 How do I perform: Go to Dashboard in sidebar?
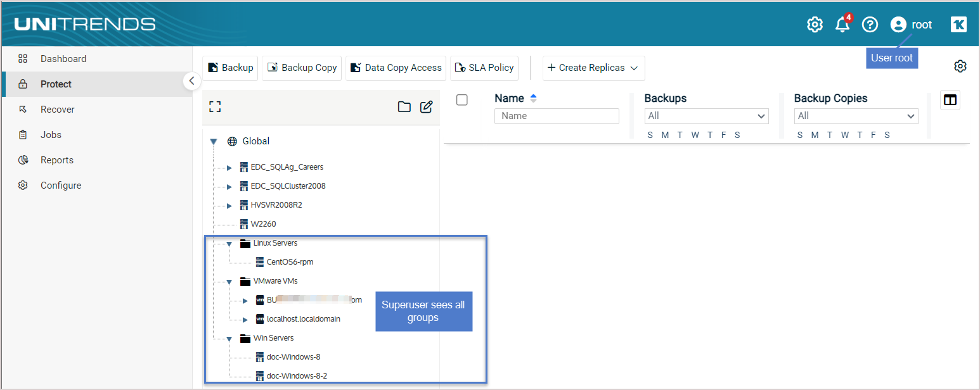tap(96, 59)
